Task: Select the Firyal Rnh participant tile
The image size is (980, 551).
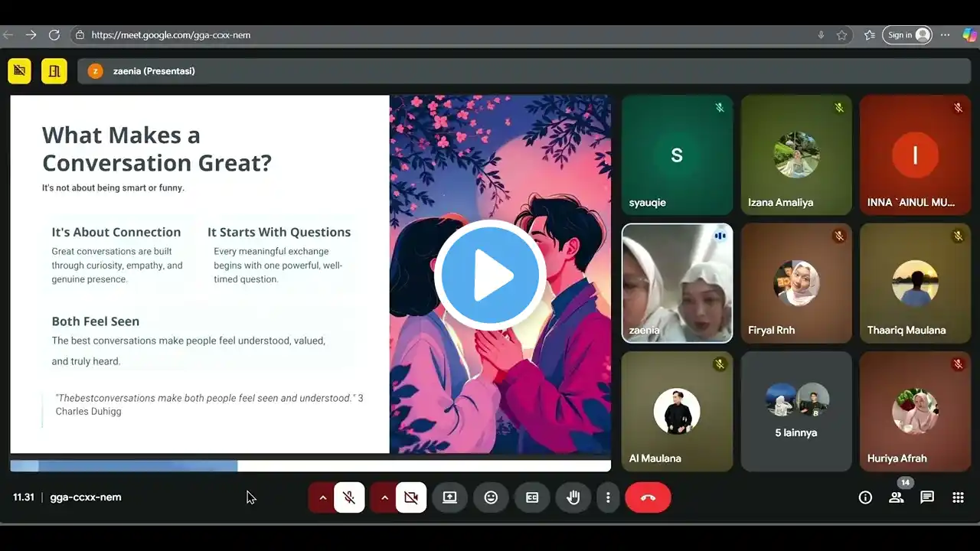Action: (x=796, y=283)
